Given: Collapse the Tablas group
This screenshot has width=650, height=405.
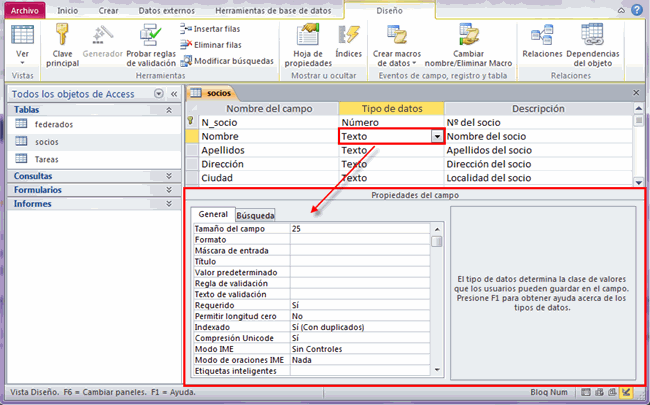Looking at the screenshot, I should pyautogui.click(x=167, y=110).
